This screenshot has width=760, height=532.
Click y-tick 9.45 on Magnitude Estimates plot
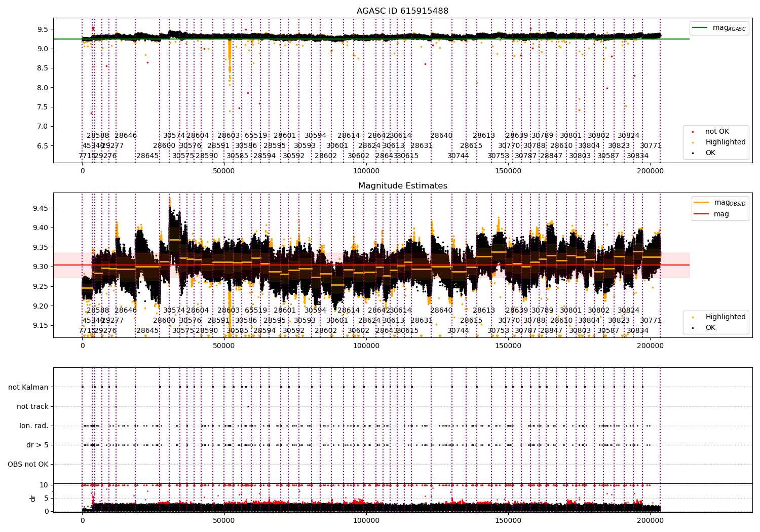point(41,208)
